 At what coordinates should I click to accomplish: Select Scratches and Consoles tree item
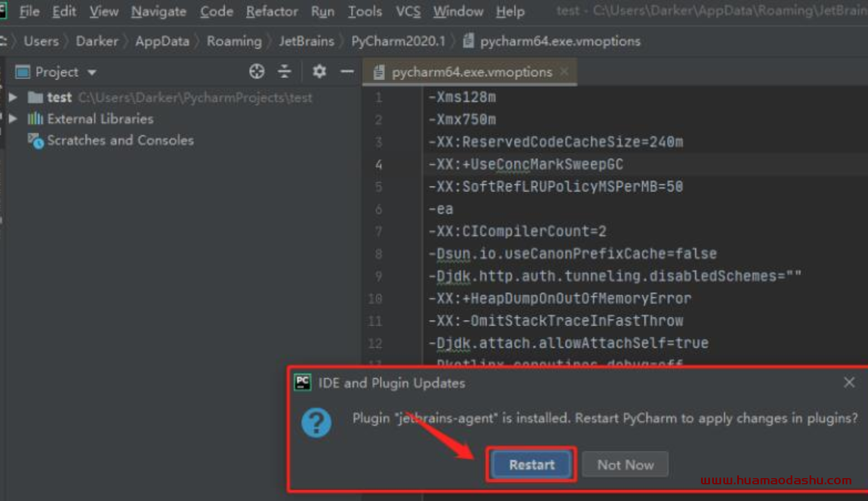[120, 140]
